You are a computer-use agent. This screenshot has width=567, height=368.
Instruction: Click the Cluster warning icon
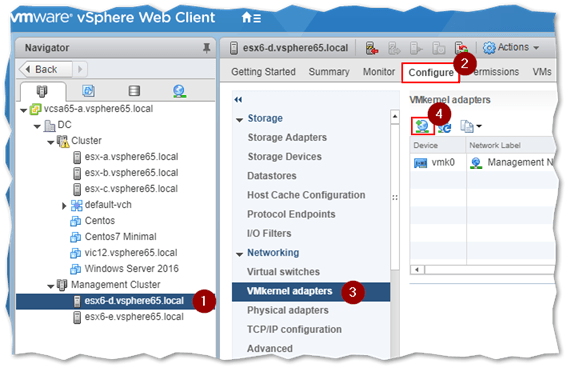[x=63, y=141]
